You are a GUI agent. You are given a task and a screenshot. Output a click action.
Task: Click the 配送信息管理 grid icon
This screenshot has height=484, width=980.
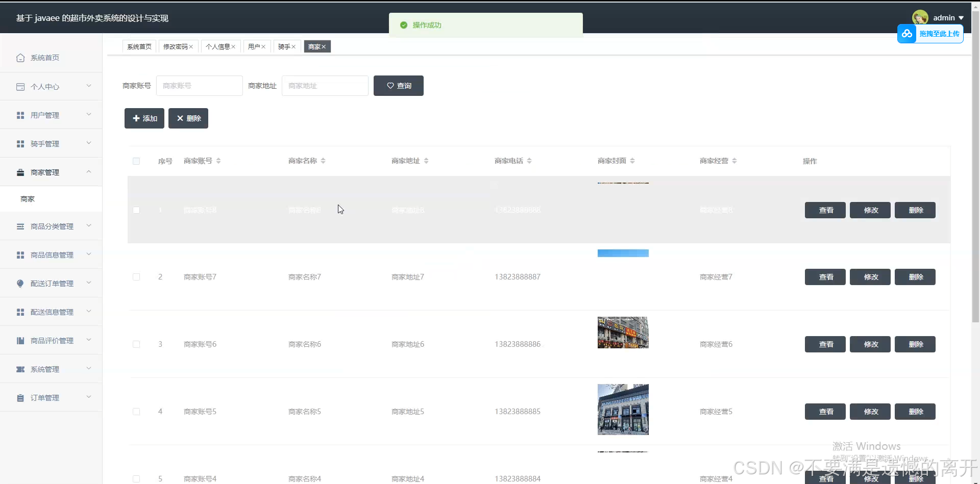coord(20,312)
